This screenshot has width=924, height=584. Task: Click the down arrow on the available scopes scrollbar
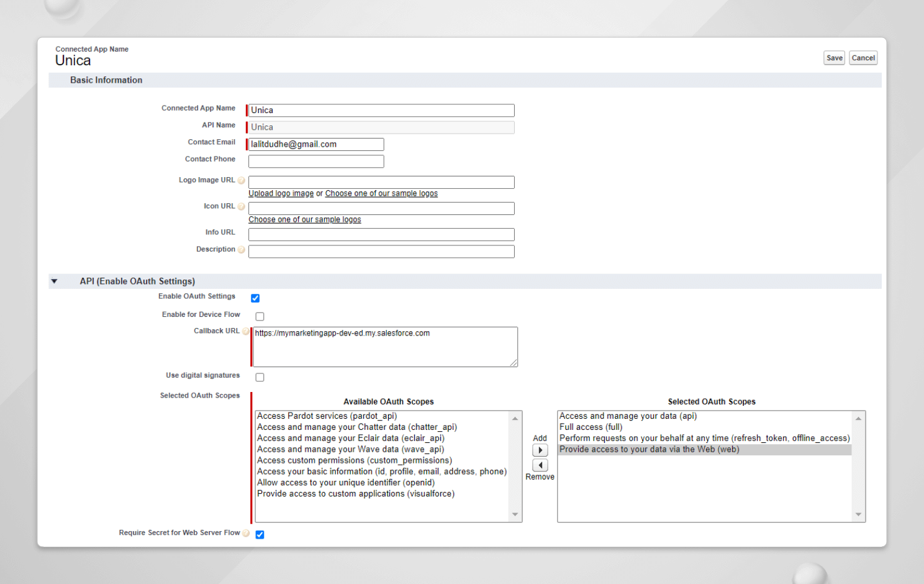515,514
